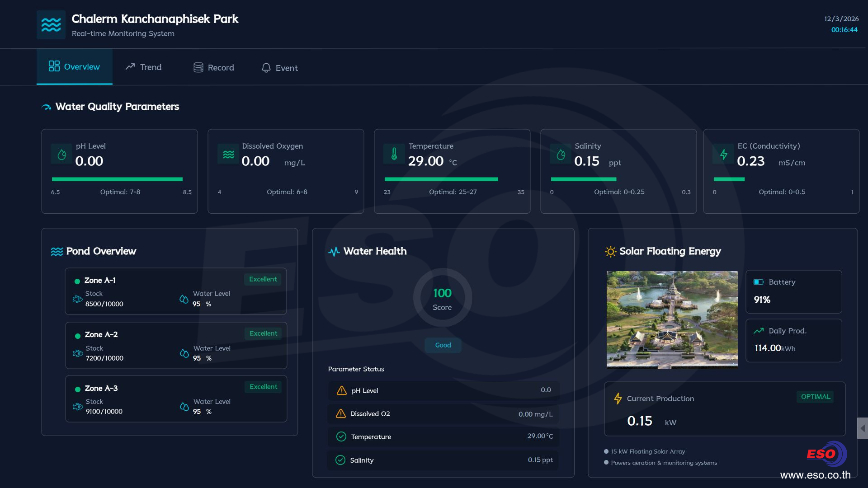
Task: Click the pH Level warning triangle icon
Action: pyautogui.click(x=342, y=390)
